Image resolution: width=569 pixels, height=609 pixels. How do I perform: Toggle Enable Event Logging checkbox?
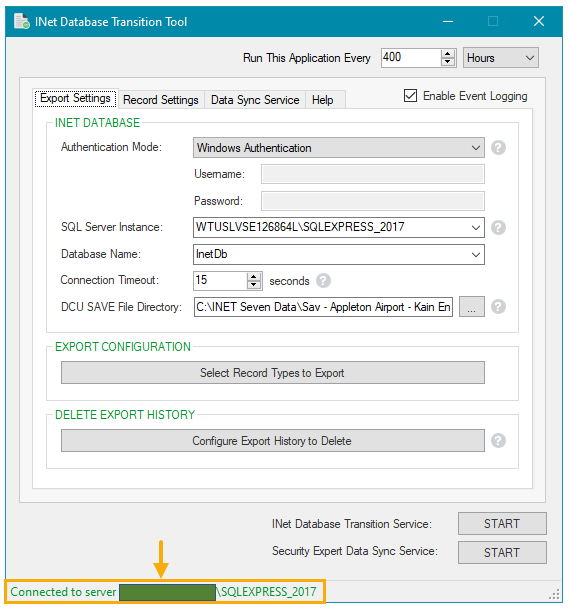[410, 96]
